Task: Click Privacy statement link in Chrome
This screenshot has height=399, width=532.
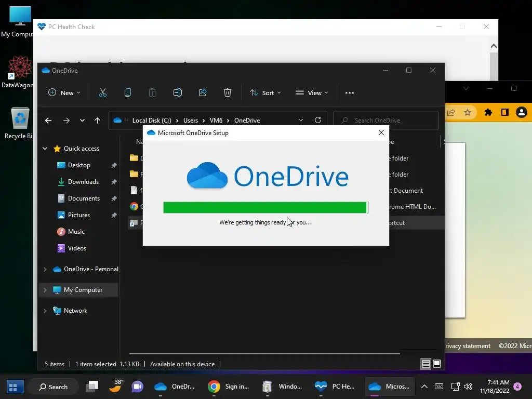Action: (468, 346)
